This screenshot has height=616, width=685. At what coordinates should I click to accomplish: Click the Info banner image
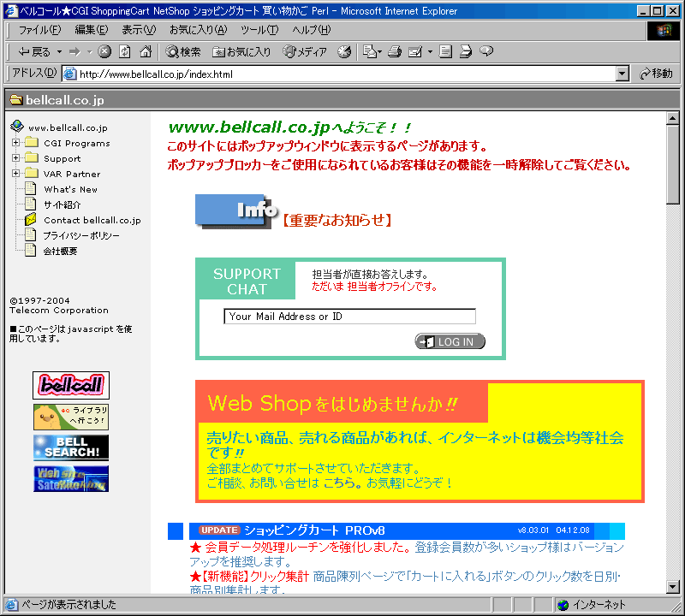pyautogui.click(x=236, y=211)
